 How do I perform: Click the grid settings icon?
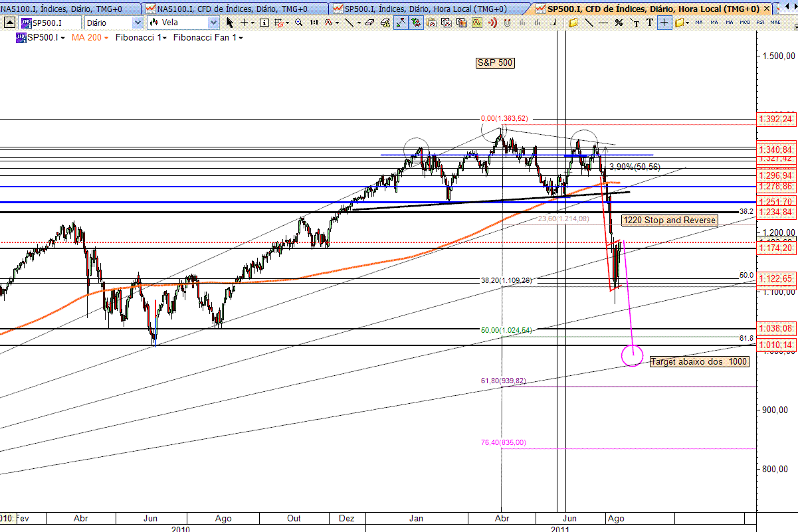(x=279, y=22)
